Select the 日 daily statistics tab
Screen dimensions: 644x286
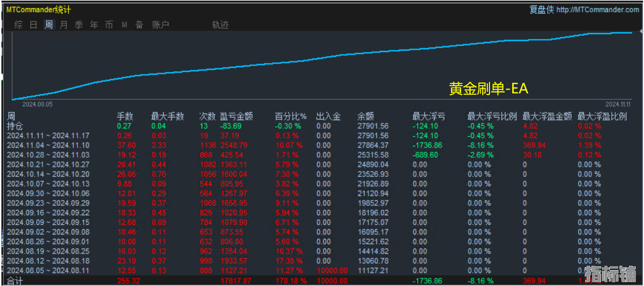(x=33, y=25)
